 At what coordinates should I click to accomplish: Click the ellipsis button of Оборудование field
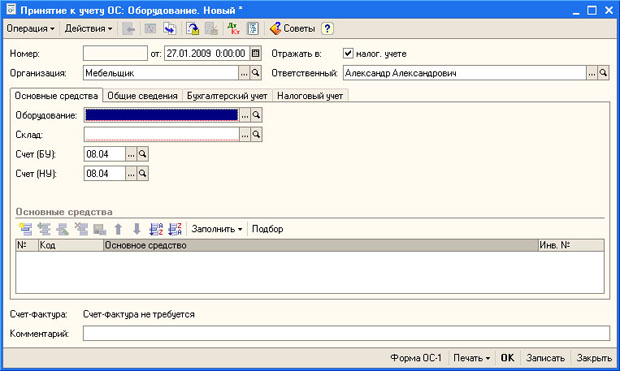[x=245, y=115]
